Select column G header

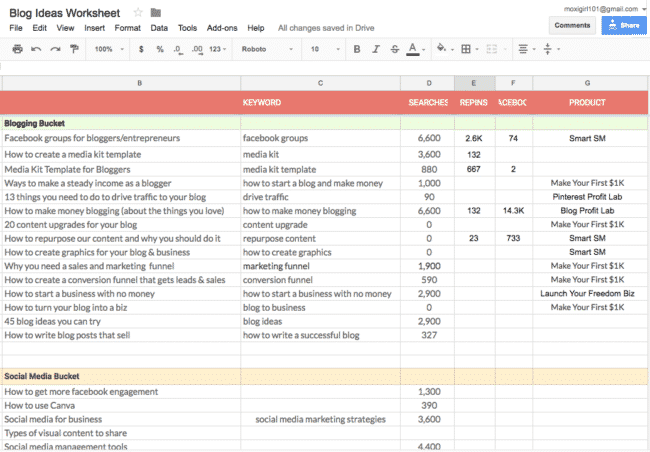tap(590, 83)
